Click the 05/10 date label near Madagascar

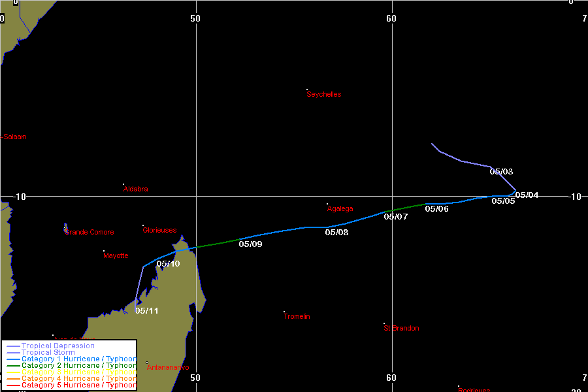[x=168, y=264]
